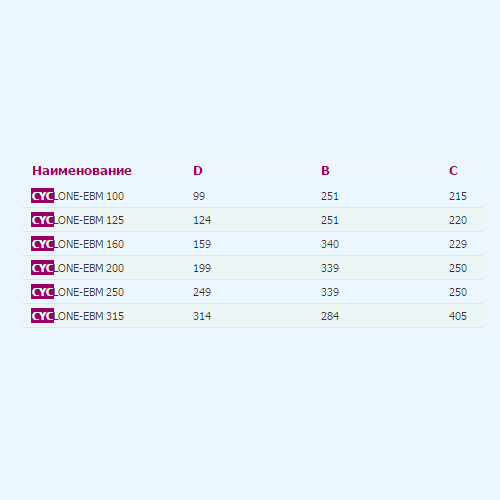Click the B column header
The image size is (500, 500).
325,171
